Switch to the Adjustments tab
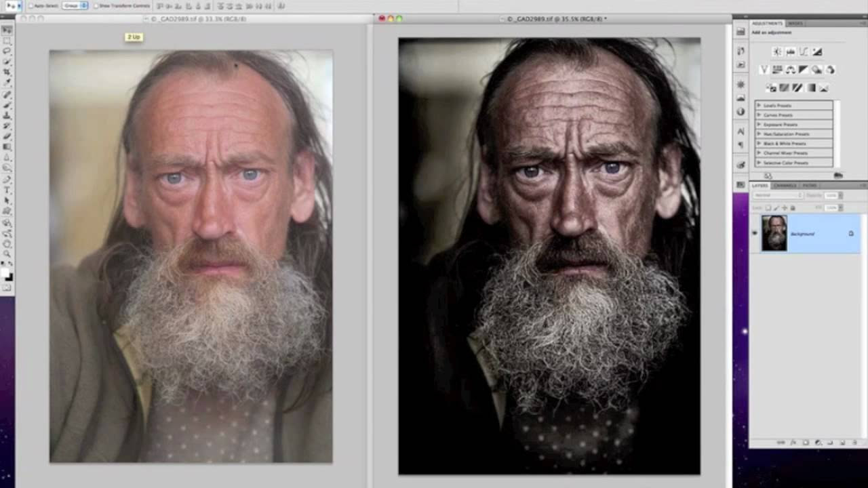Viewport: 868px width, 488px height. click(x=767, y=24)
